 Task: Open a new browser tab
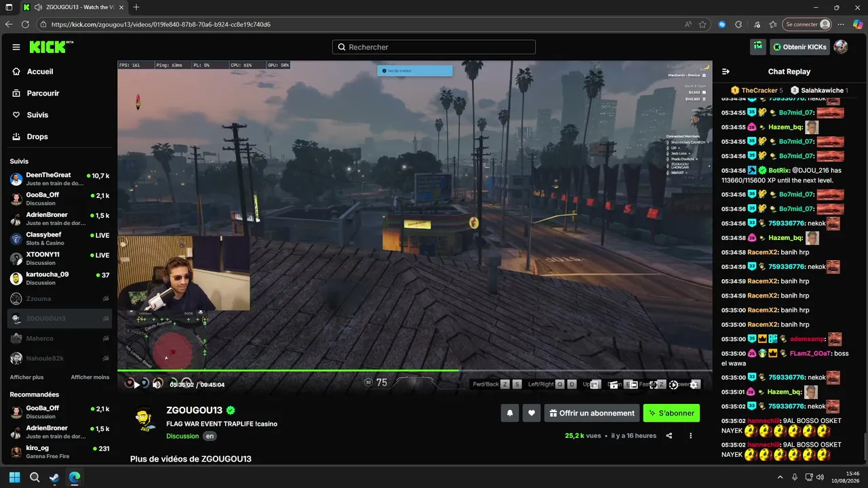click(x=136, y=7)
